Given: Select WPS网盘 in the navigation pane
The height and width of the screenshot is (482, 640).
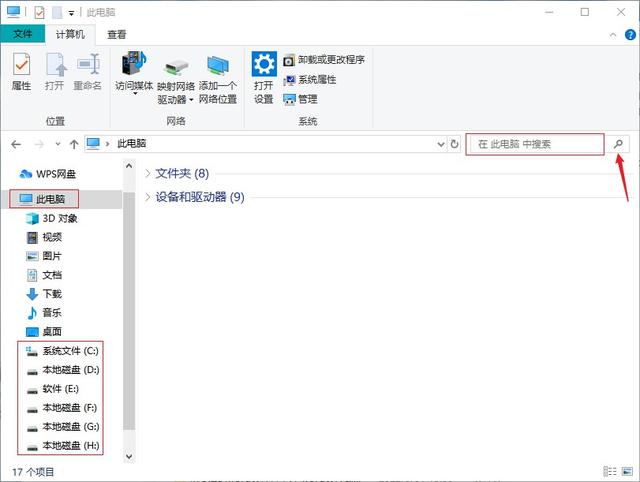Looking at the screenshot, I should point(48,174).
